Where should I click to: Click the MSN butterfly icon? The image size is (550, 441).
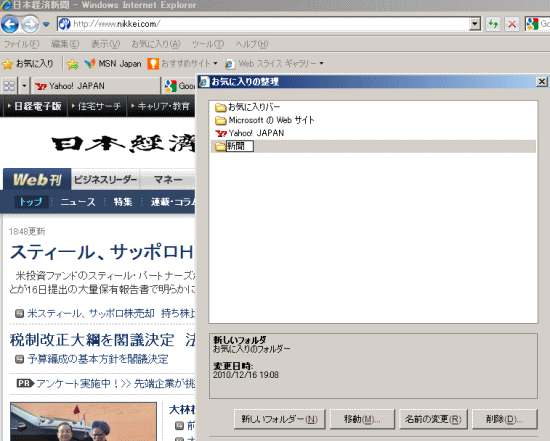pyautogui.click(x=90, y=64)
